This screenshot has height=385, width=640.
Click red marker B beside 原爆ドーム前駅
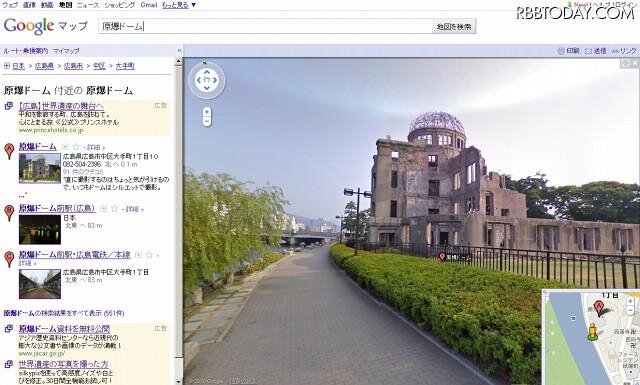pyautogui.click(x=9, y=213)
